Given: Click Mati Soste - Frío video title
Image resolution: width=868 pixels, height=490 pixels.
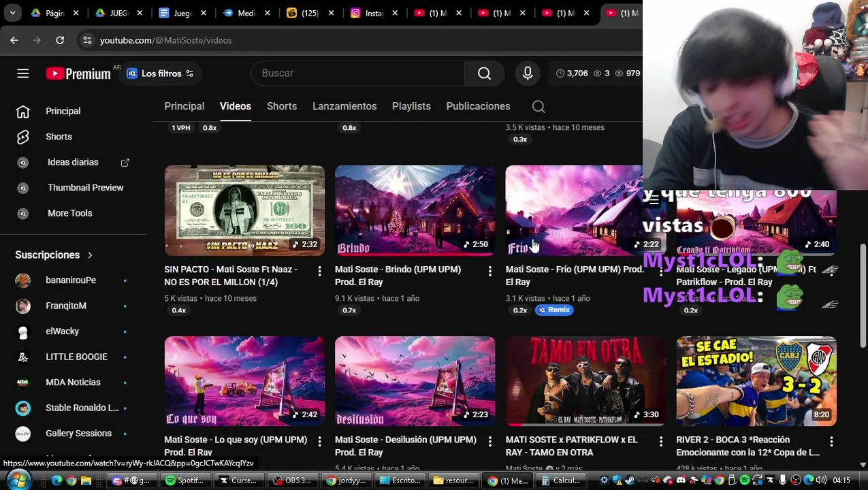Looking at the screenshot, I should click(x=575, y=276).
